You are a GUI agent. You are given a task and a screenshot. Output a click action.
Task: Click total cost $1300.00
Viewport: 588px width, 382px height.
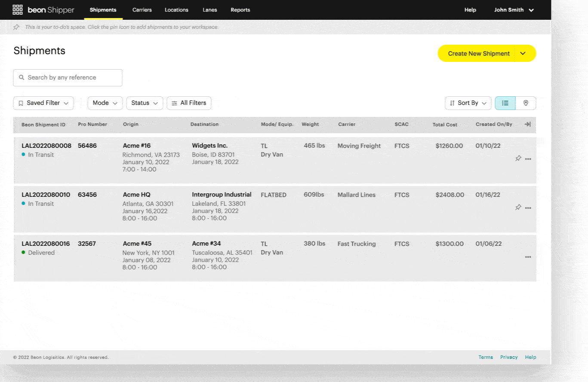[x=449, y=244]
